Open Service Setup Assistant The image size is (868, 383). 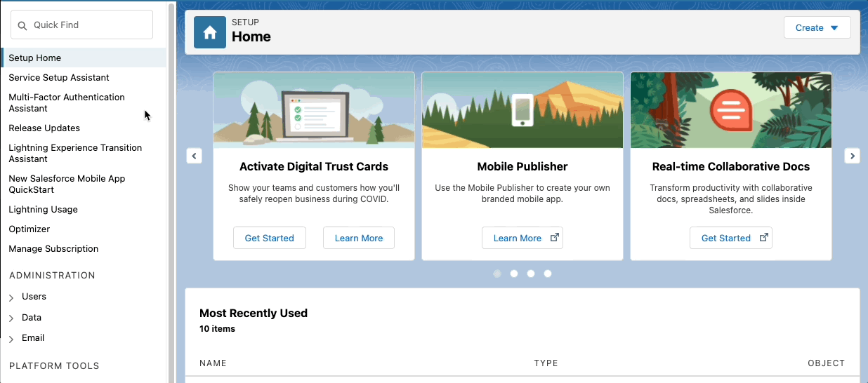[59, 77]
